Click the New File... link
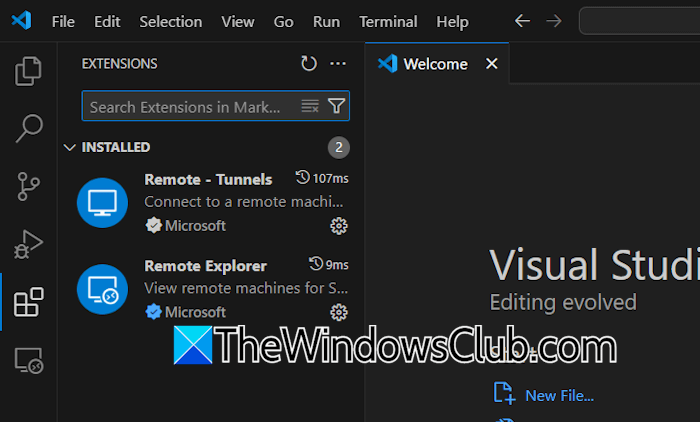The height and width of the screenshot is (422, 700). [559, 396]
